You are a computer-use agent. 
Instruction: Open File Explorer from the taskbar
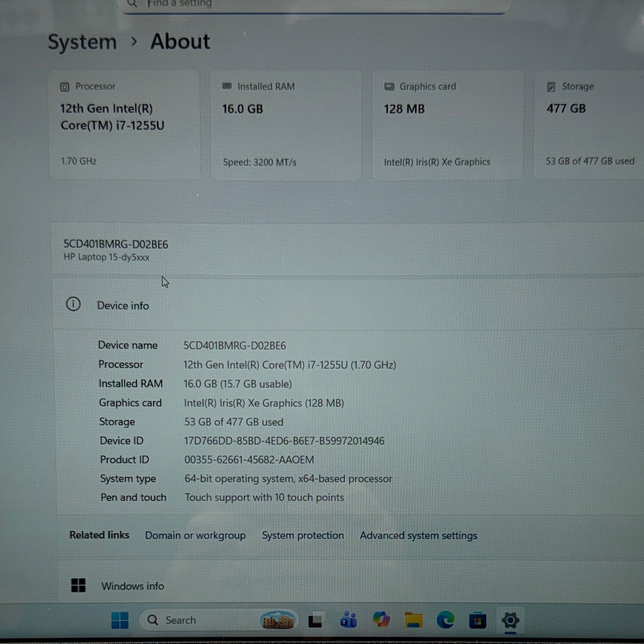coord(413,620)
